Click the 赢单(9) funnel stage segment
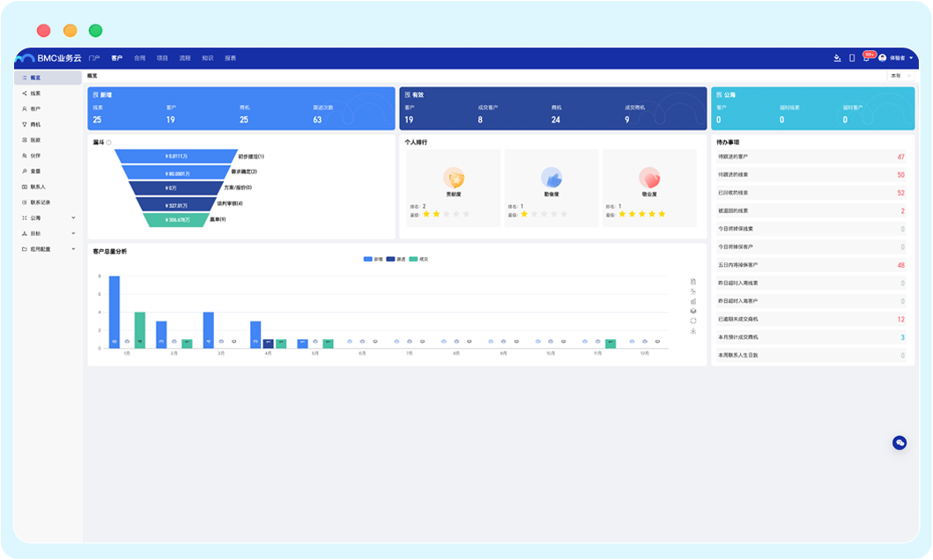The image size is (933, 560). click(x=181, y=219)
